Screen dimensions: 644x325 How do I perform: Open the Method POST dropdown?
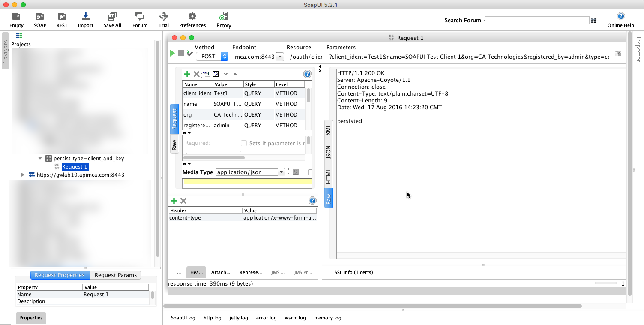click(x=225, y=57)
